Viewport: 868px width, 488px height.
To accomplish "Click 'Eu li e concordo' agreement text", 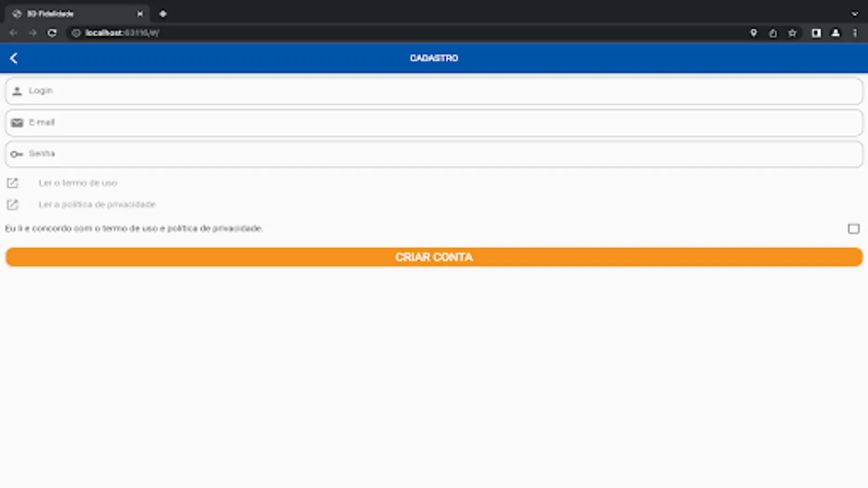I will [134, 229].
